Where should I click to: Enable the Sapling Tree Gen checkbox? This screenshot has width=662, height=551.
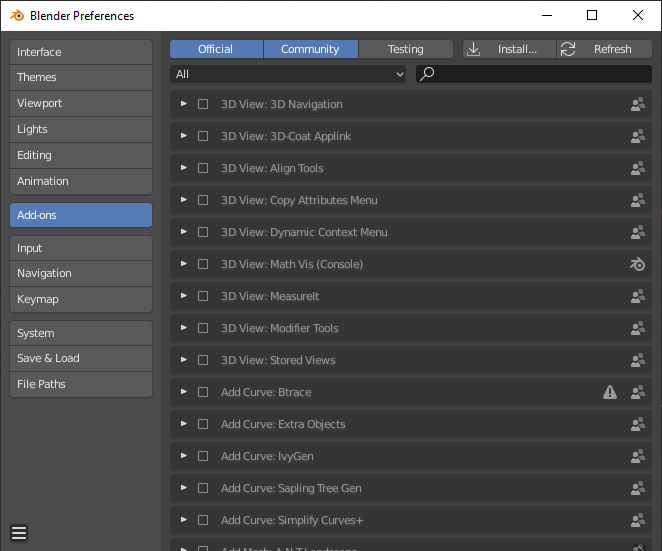coord(203,488)
